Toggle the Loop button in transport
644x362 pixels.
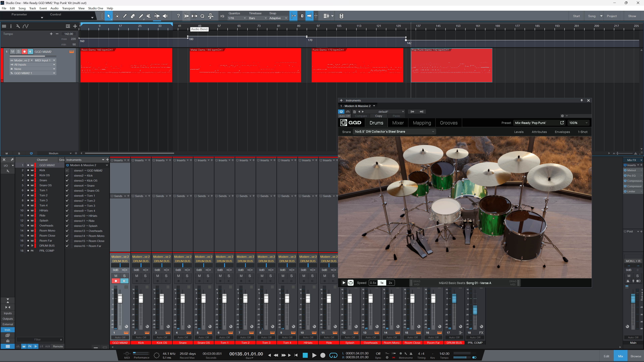(333, 355)
